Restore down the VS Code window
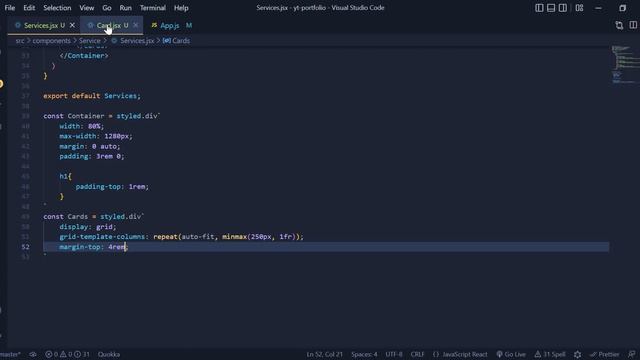The image size is (640, 360). (622, 8)
